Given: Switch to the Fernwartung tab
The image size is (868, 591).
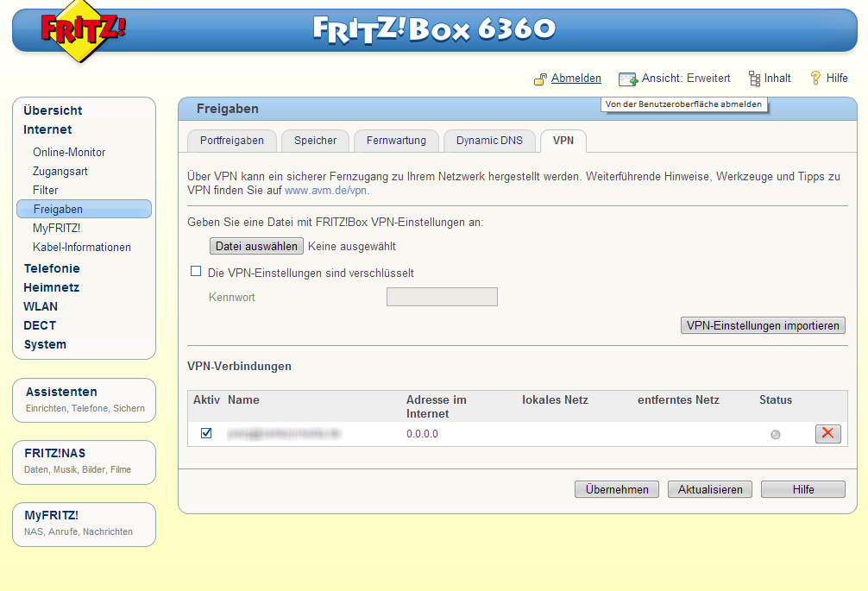Looking at the screenshot, I should [x=396, y=141].
